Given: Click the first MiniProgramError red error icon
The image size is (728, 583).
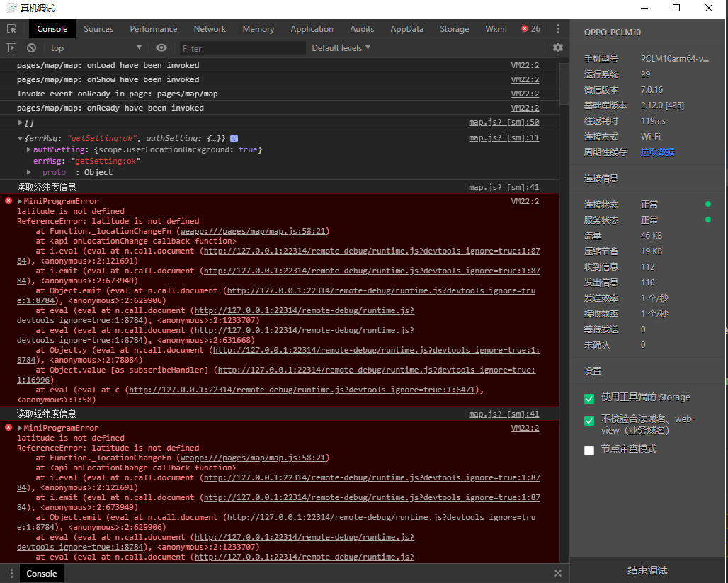Looking at the screenshot, I should [8, 200].
